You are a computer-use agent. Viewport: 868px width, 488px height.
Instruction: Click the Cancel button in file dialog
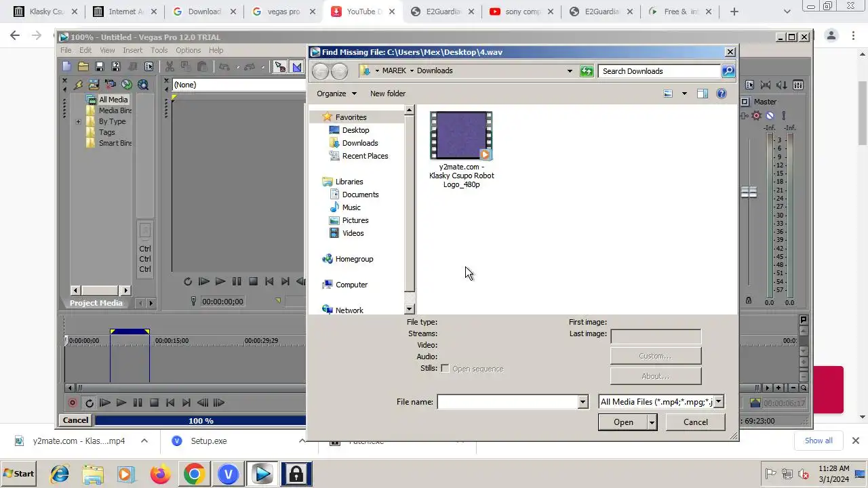[x=695, y=422]
